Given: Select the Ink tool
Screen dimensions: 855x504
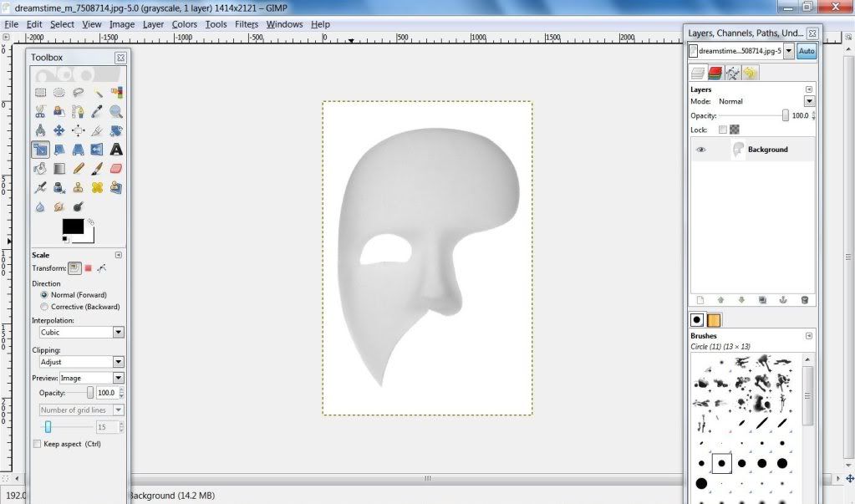Looking at the screenshot, I should tap(59, 187).
